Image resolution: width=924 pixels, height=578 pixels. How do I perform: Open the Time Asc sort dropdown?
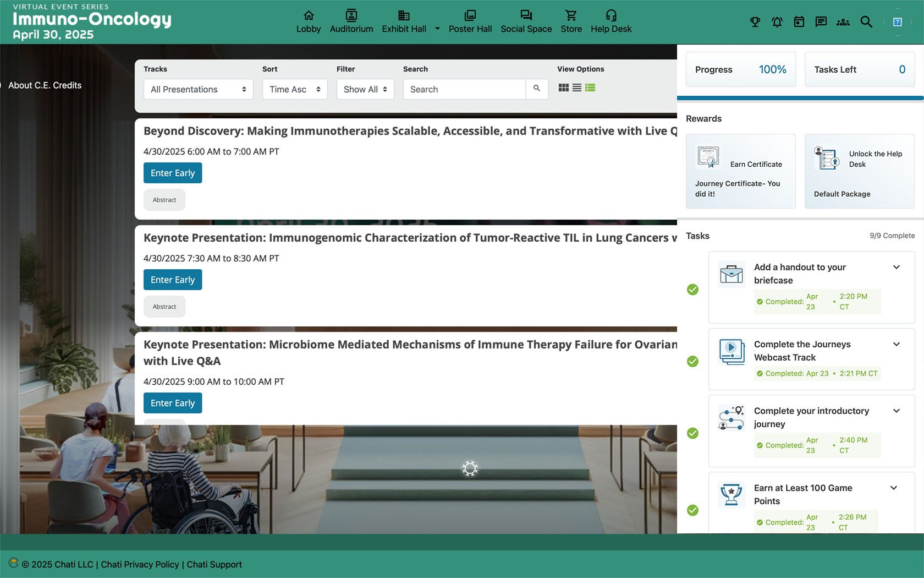(295, 89)
